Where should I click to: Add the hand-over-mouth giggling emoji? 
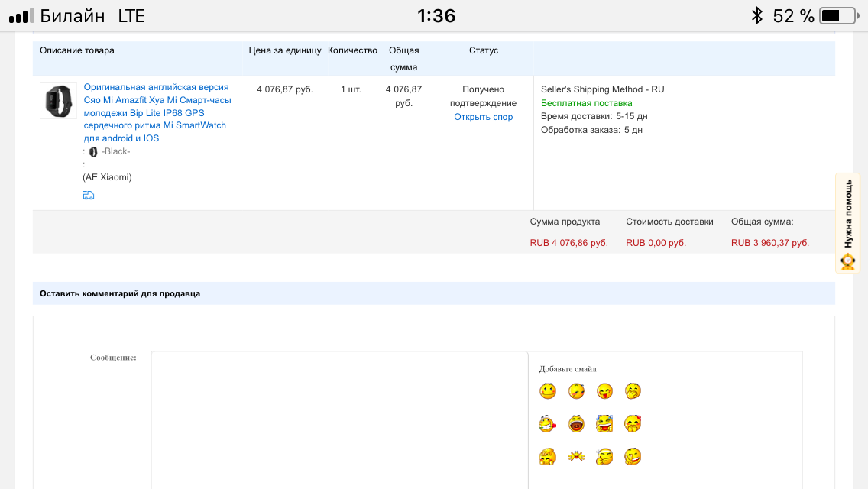point(633,391)
